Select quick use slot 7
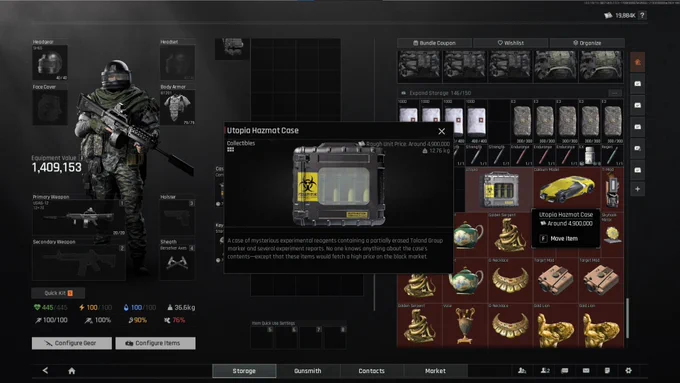 point(310,337)
